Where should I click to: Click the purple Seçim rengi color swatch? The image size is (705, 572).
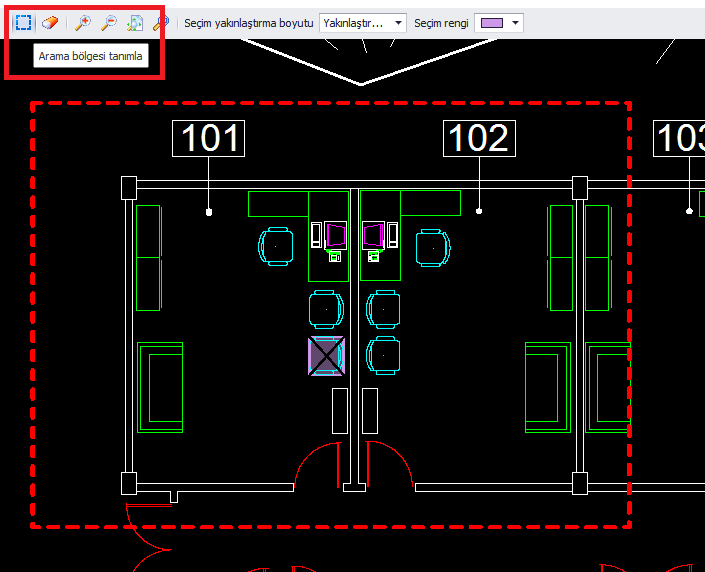[x=490, y=22]
